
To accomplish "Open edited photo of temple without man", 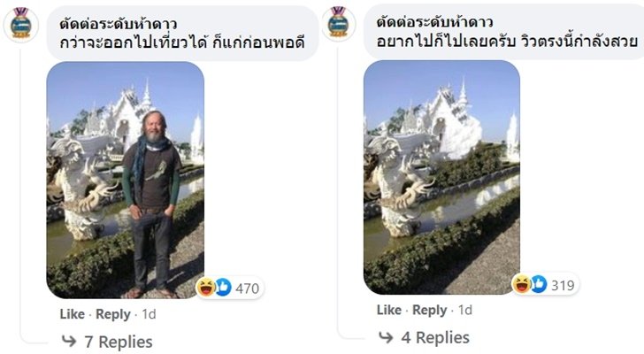I will [442, 177].
